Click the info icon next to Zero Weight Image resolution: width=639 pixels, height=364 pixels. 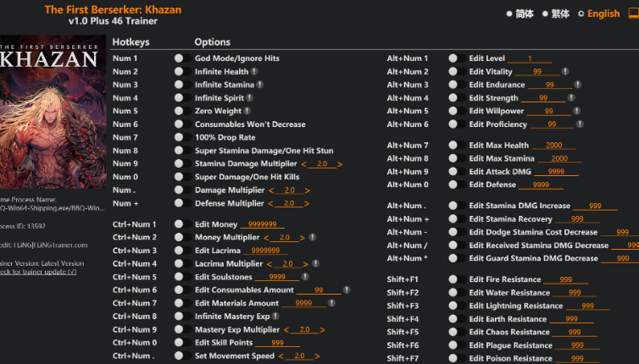[247, 111]
